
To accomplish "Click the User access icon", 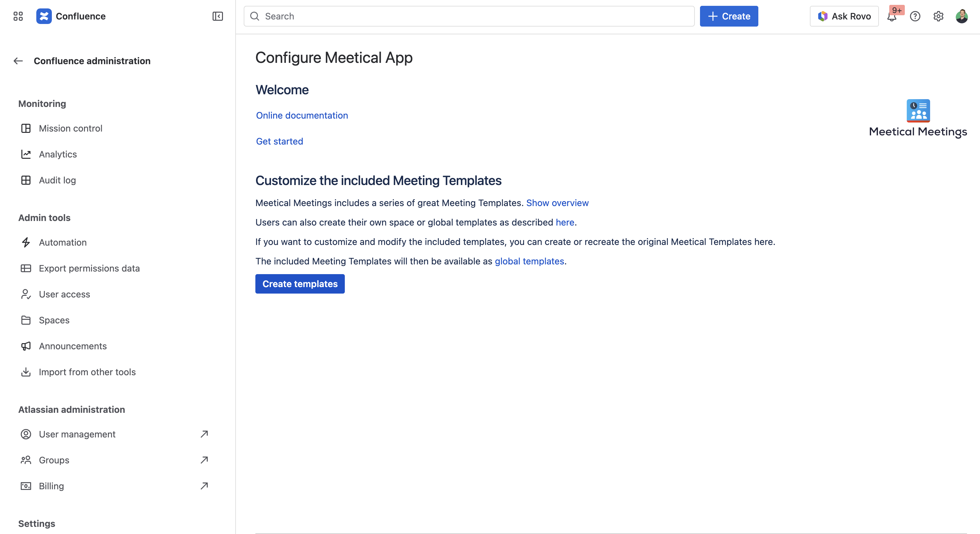I will [26, 294].
